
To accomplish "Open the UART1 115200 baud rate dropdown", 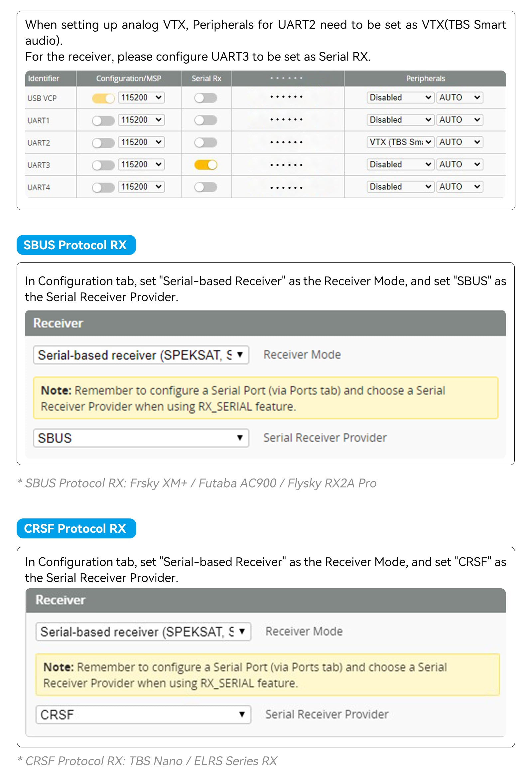I will [x=141, y=120].
